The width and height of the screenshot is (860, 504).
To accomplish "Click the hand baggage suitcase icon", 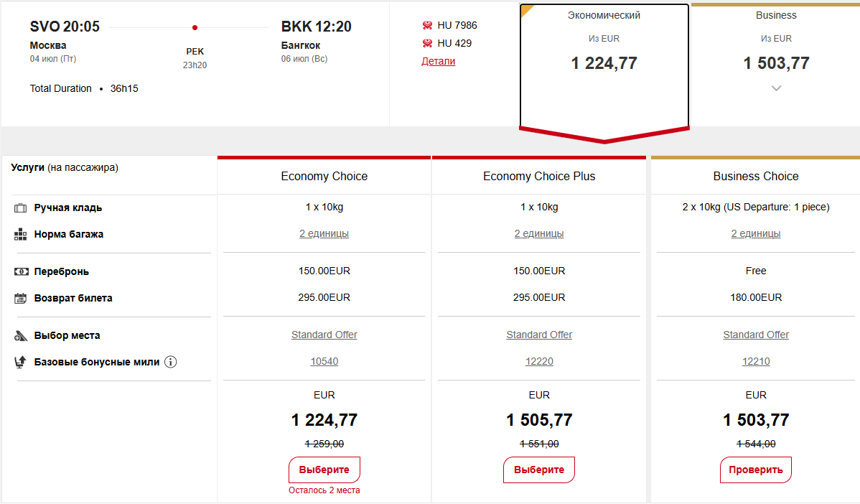I will click(x=20, y=208).
